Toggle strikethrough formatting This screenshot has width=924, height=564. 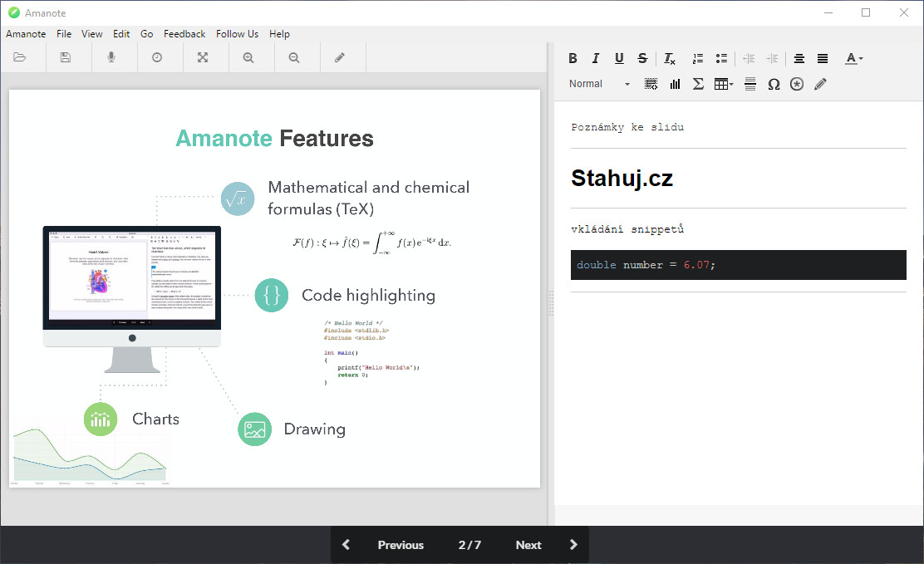642,58
